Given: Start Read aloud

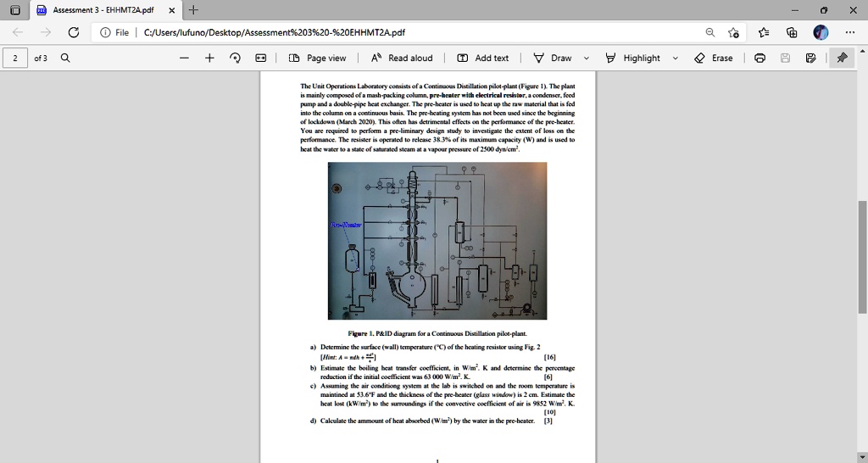Looking at the screenshot, I should point(402,58).
